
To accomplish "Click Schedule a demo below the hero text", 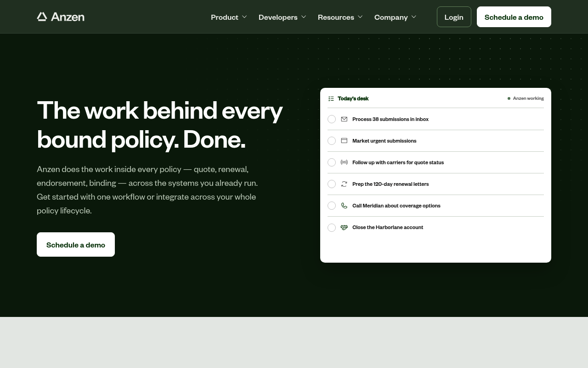I will [76, 245].
